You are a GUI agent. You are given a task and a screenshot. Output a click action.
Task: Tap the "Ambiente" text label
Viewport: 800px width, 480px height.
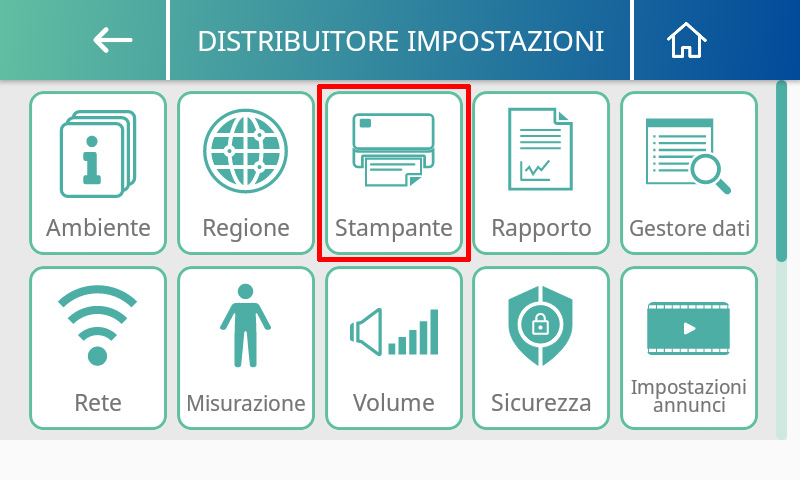pos(98,228)
